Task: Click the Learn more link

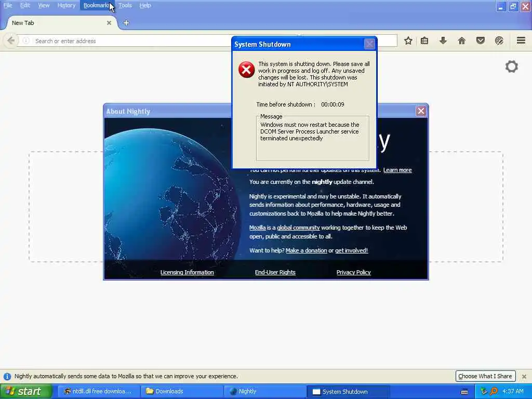Action: coord(397,170)
